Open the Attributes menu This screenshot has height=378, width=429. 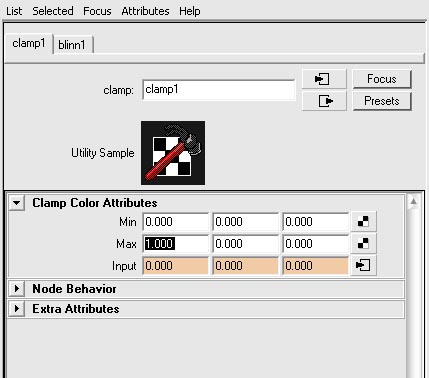click(145, 11)
